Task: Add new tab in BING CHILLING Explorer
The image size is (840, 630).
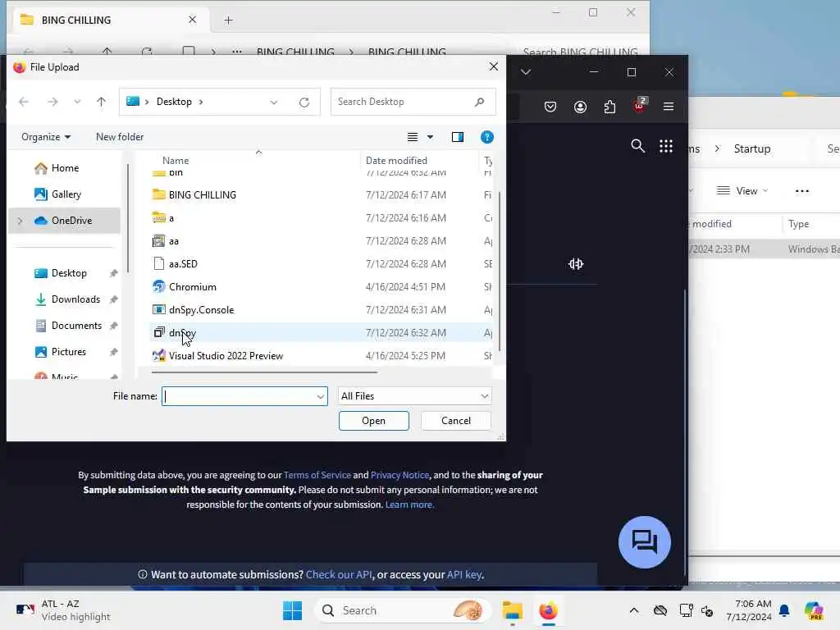Action: pos(228,21)
